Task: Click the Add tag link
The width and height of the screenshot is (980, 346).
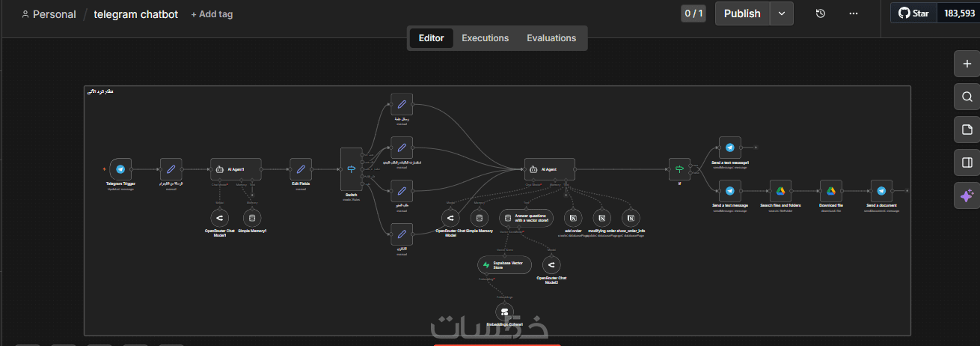Action: point(212,14)
